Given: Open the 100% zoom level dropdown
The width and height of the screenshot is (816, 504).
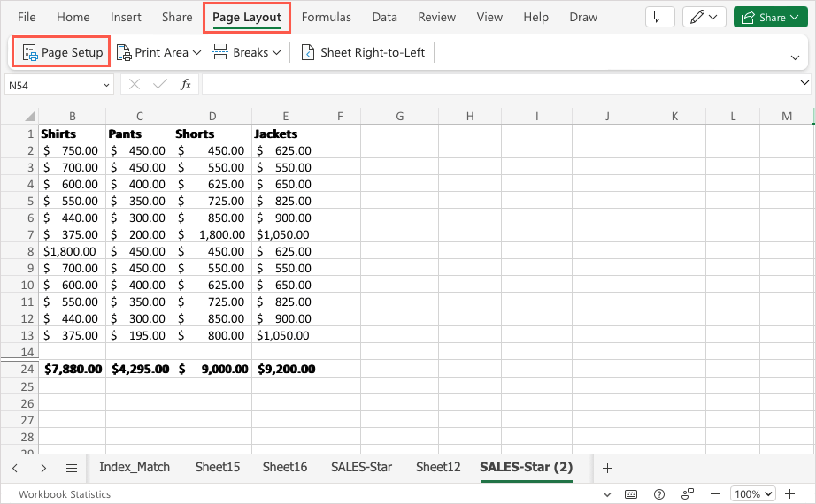Looking at the screenshot, I should (x=754, y=494).
